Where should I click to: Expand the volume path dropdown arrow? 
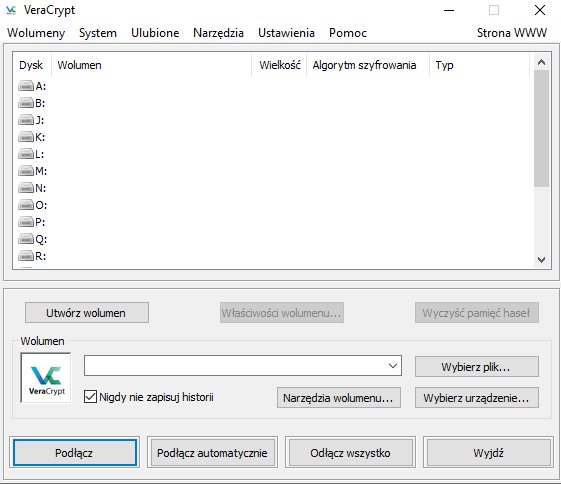[393, 366]
